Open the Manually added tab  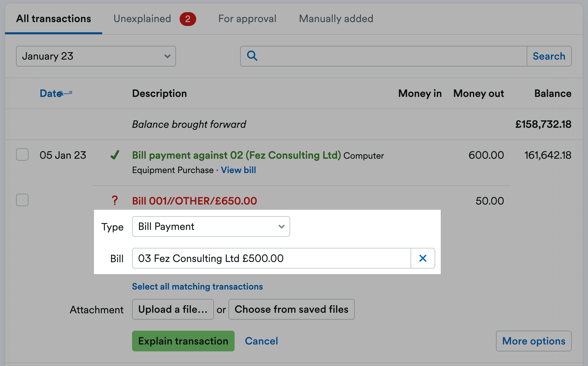[336, 18]
